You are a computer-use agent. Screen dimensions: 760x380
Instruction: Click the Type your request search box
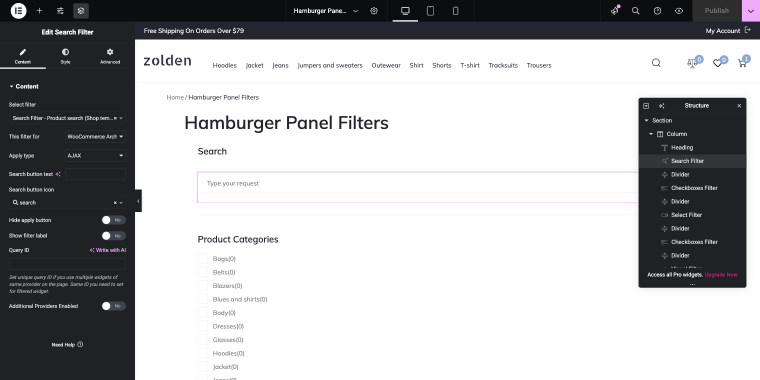(x=417, y=183)
